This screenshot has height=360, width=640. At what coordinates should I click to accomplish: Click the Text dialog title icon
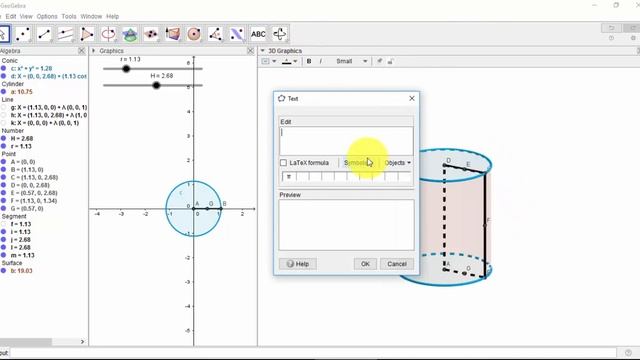(281, 98)
